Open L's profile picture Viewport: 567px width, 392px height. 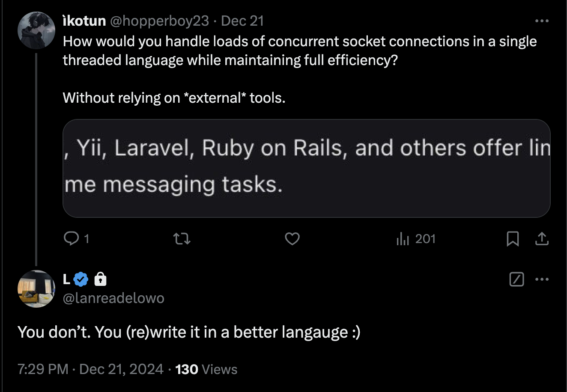[36, 289]
